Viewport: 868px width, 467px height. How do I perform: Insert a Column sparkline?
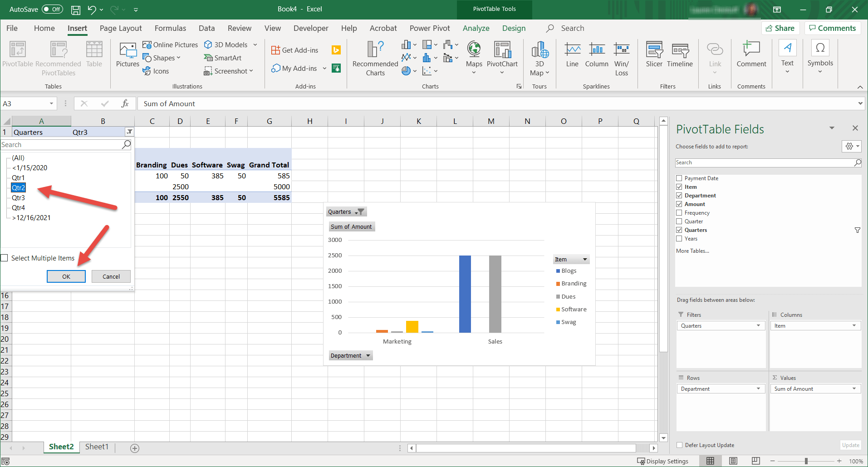coord(597,54)
